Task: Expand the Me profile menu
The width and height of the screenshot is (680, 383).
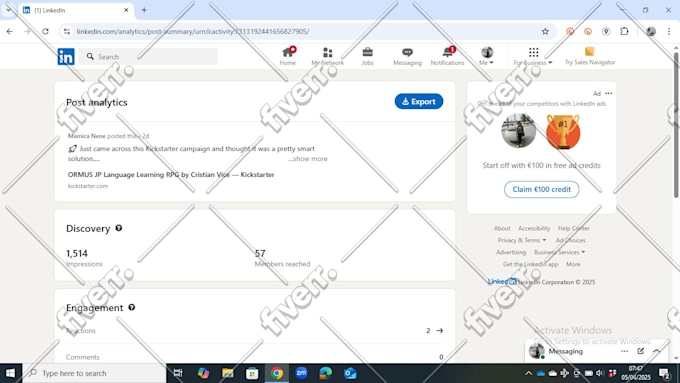Action: click(x=487, y=56)
